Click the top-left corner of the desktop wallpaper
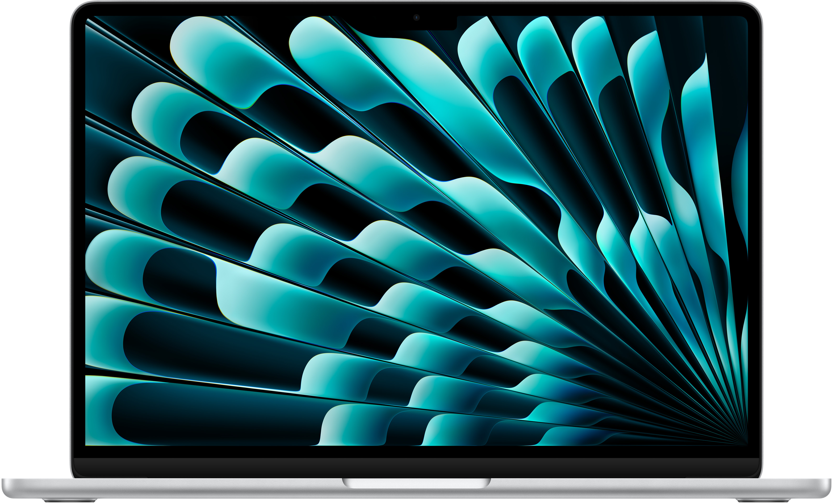The width and height of the screenshot is (833, 504). coord(89,20)
